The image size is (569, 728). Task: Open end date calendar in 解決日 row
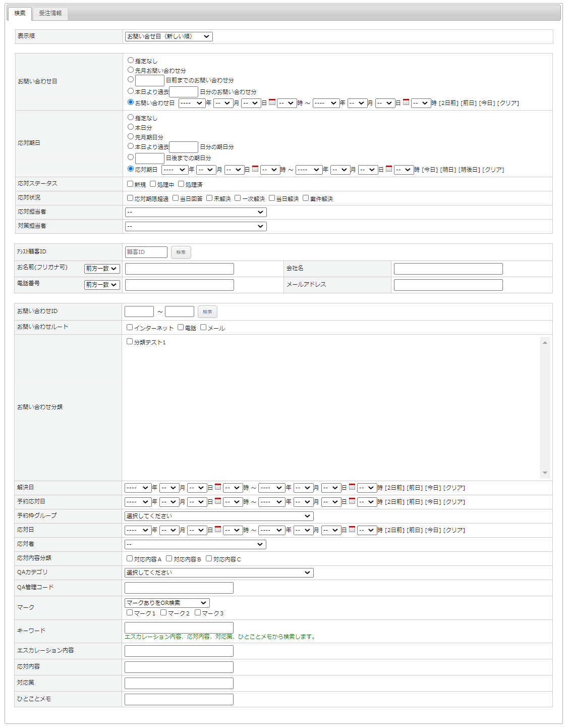pos(352,487)
